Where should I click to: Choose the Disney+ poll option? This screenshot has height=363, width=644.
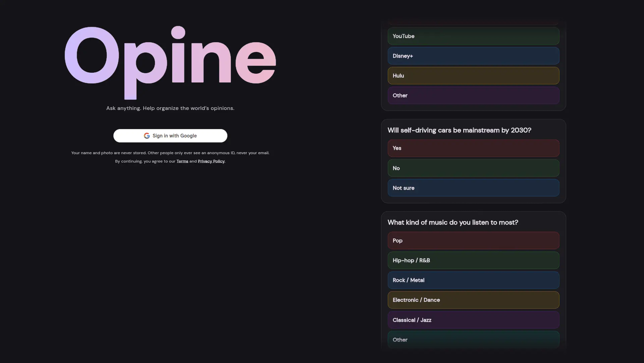click(x=473, y=56)
